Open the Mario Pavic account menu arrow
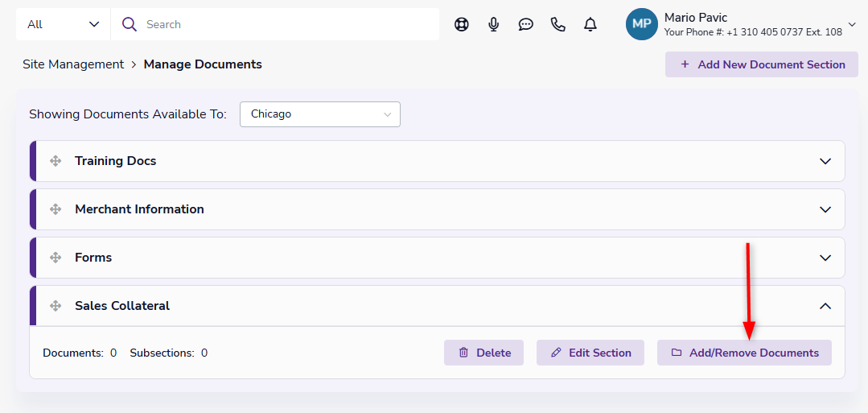868x413 pixels. [x=852, y=24]
